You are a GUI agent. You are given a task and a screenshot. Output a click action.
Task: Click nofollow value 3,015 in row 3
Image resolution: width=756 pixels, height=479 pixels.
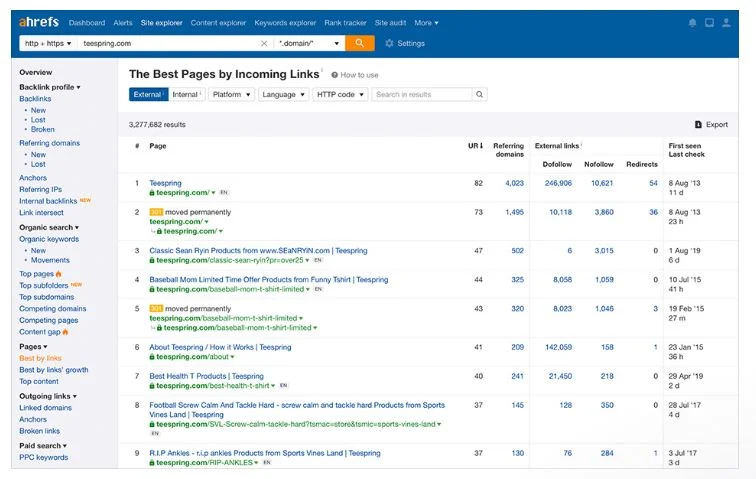tap(604, 251)
